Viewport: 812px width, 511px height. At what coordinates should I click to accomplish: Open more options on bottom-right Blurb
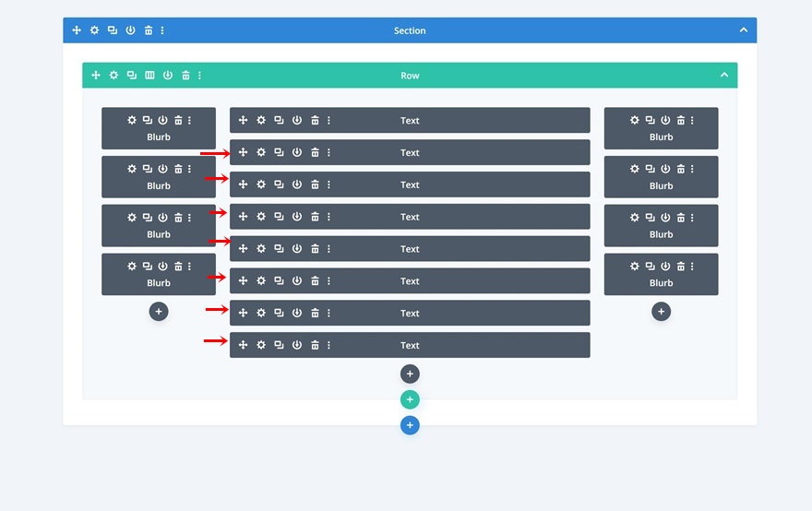[692, 267]
